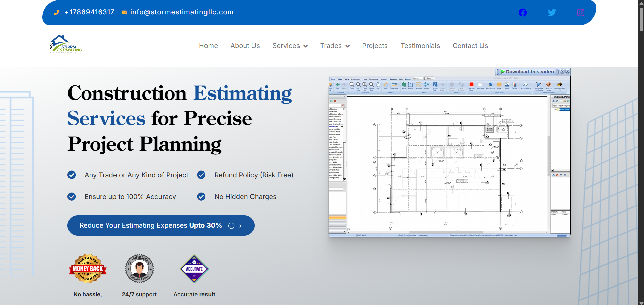644x305 pixels.
Task: Toggle Ortho in PlanSwift status bar
Action: (x=406, y=235)
